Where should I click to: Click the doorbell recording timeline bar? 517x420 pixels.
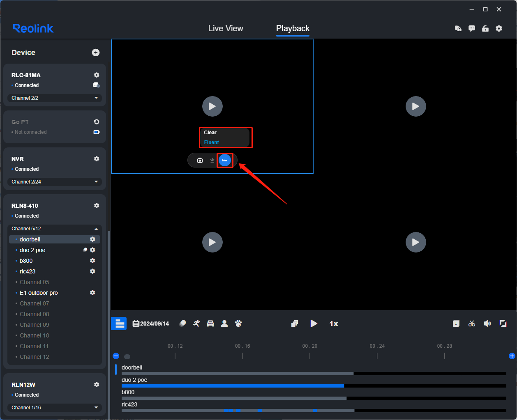(x=238, y=374)
